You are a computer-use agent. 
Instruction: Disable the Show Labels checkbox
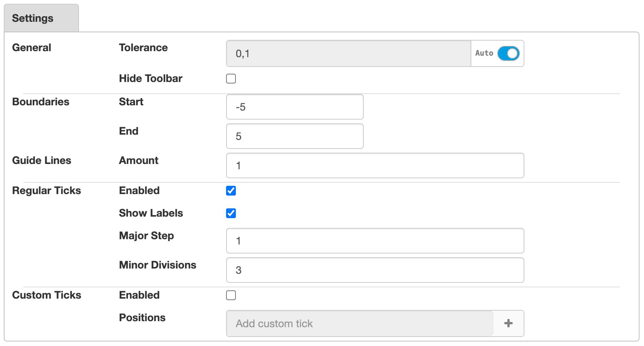tap(232, 213)
